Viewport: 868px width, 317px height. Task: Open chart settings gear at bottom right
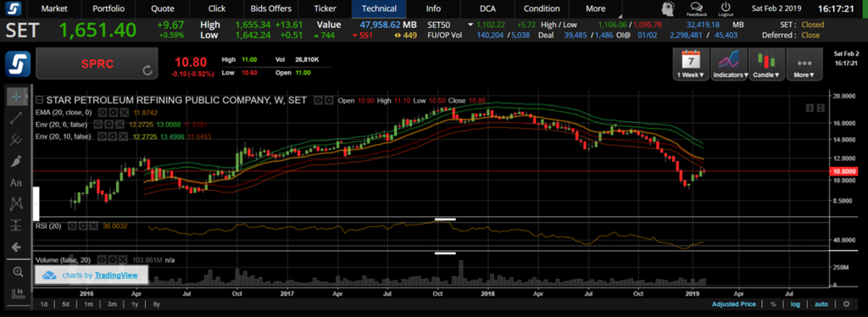pyautogui.click(x=846, y=304)
